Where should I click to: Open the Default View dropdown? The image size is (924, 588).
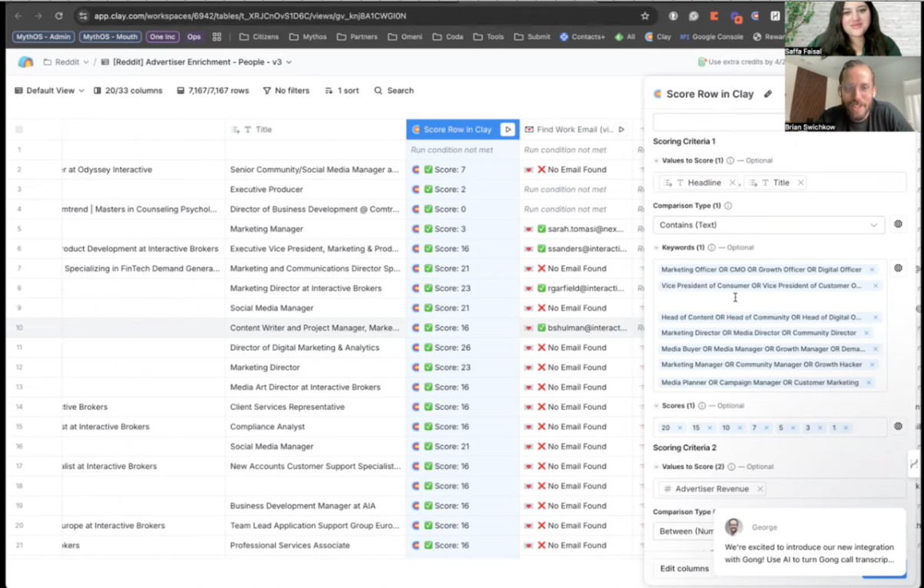[x=50, y=91]
